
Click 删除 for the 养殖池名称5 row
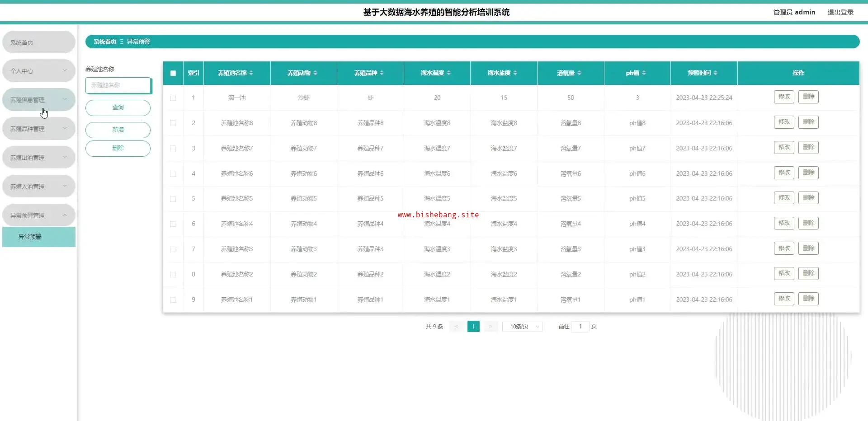pos(808,198)
